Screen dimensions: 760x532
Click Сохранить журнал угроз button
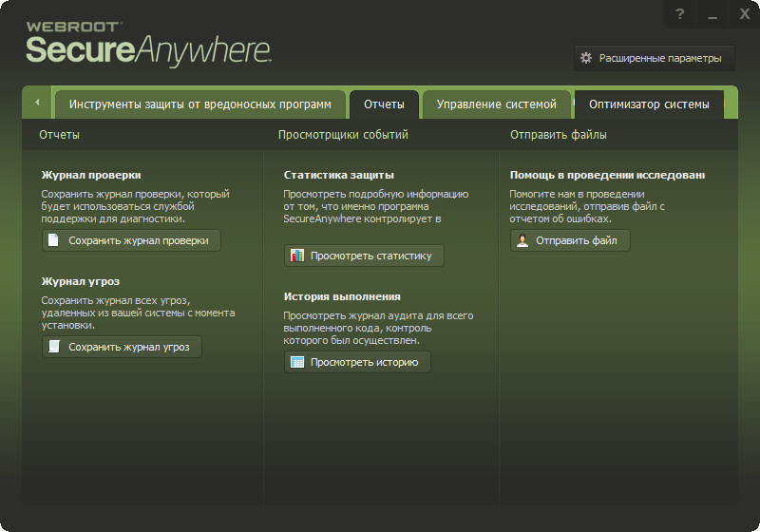[x=122, y=347]
